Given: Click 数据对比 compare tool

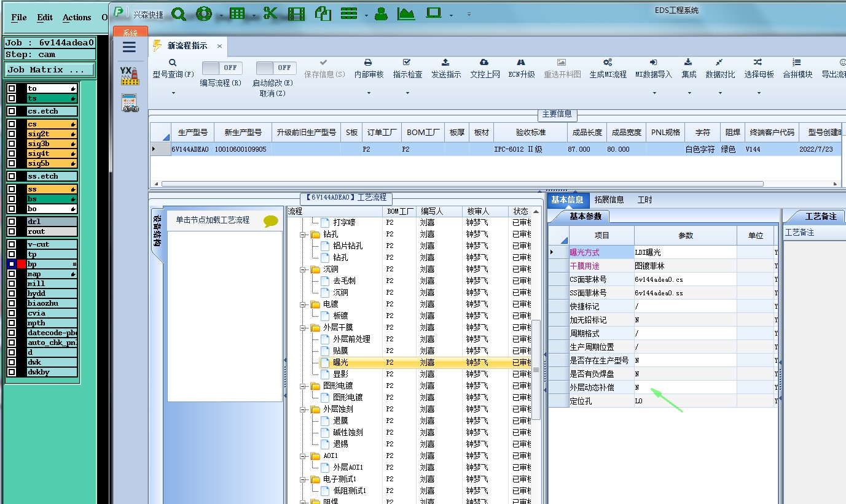Looking at the screenshot, I should click(x=719, y=69).
